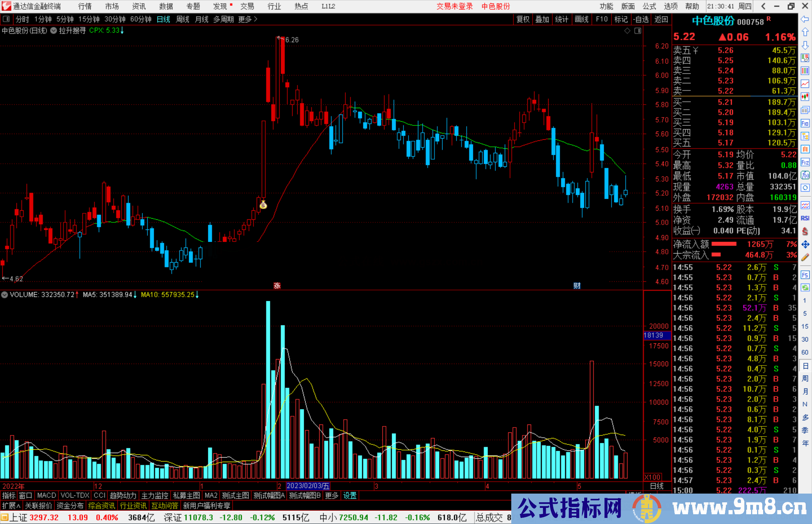Toggle the circle icon beside VOLUME label
Image resolution: width=812 pixels, height=524 pixels.
[5, 295]
